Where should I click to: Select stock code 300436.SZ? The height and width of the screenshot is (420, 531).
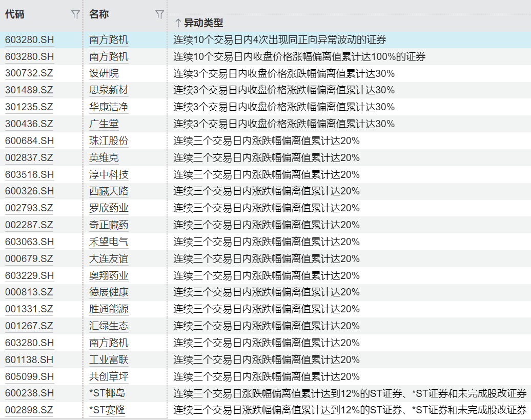pyautogui.click(x=29, y=124)
